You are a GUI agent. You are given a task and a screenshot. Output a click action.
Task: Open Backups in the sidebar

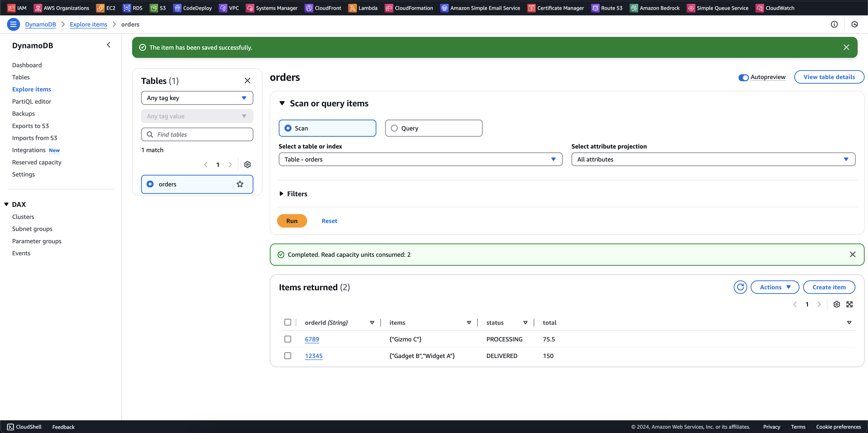[x=23, y=114]
